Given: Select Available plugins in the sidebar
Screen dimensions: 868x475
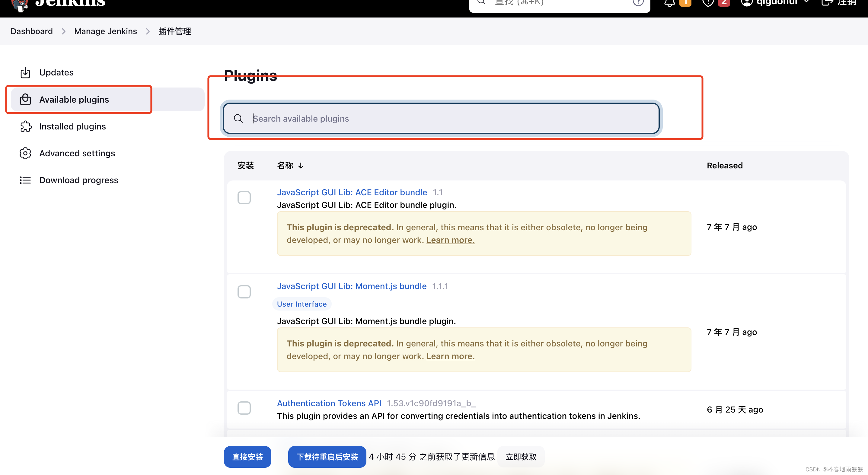Looking at the screenshot, I should click(107, 99).
